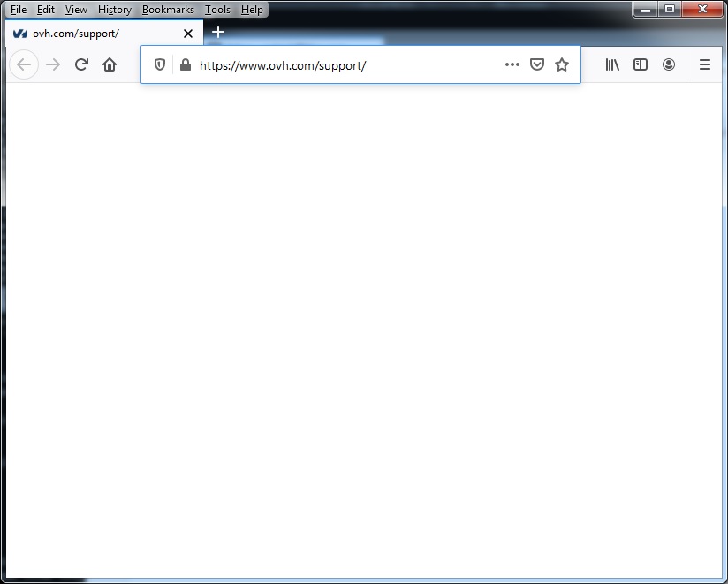
Task: Toggle the sidebar panel icon
Action: 641,64
